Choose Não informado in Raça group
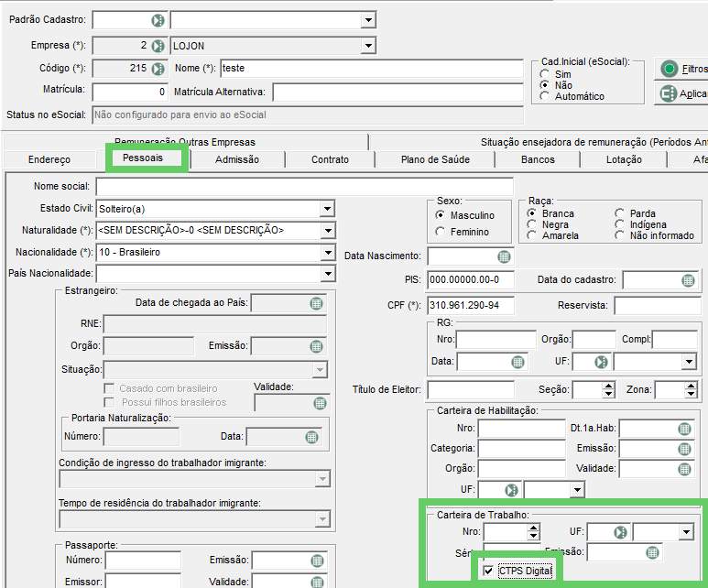708x588 pixels. point(619,235)
